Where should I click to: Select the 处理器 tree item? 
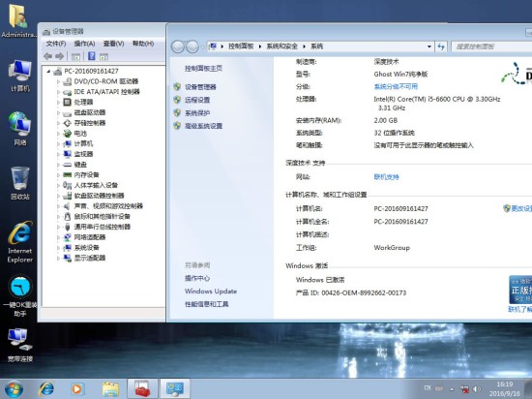click(x=83, y=102)
